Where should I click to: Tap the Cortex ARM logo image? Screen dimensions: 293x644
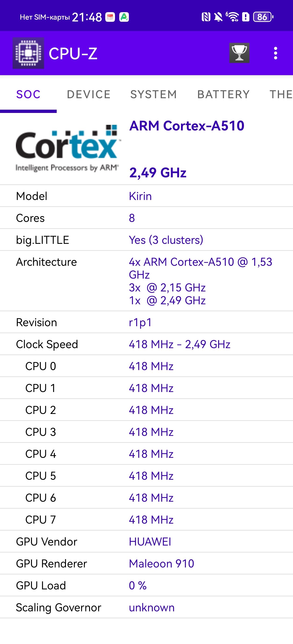(x=67, y=148)
